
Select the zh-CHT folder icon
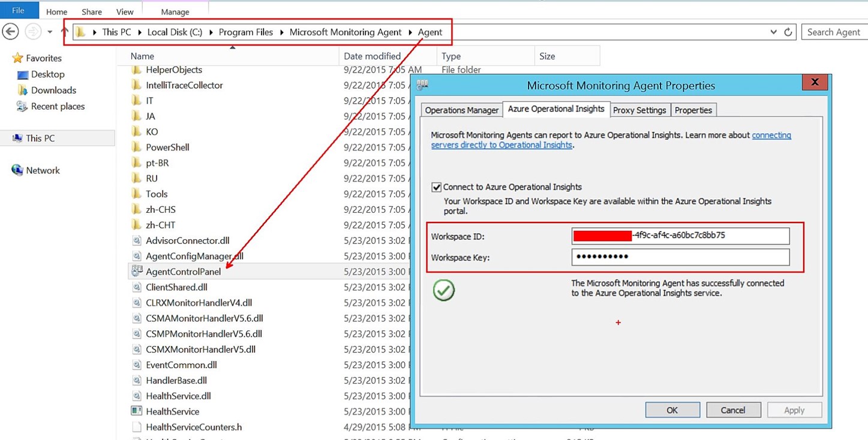pyautogui.click(x=136, y=225)
